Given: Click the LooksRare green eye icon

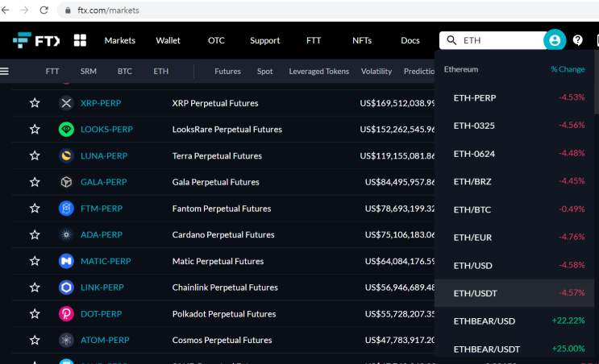Looking at the screenshot, I should (x=66, y=130).
